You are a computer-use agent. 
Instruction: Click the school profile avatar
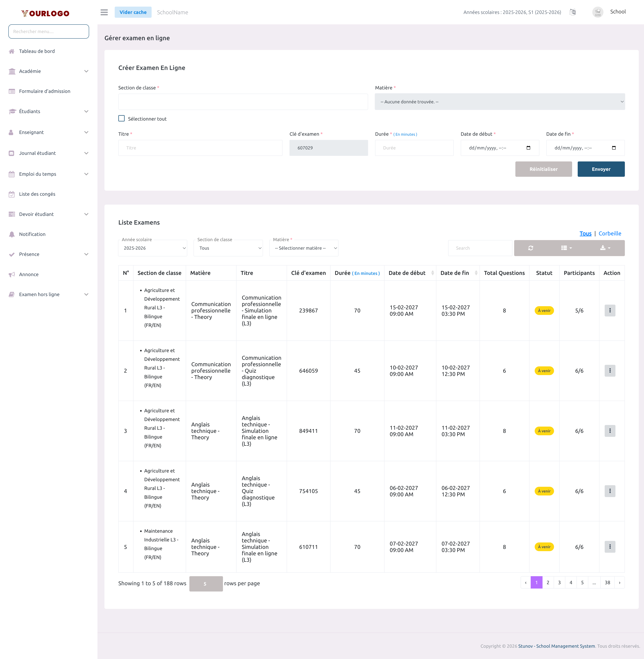(598, 12)
